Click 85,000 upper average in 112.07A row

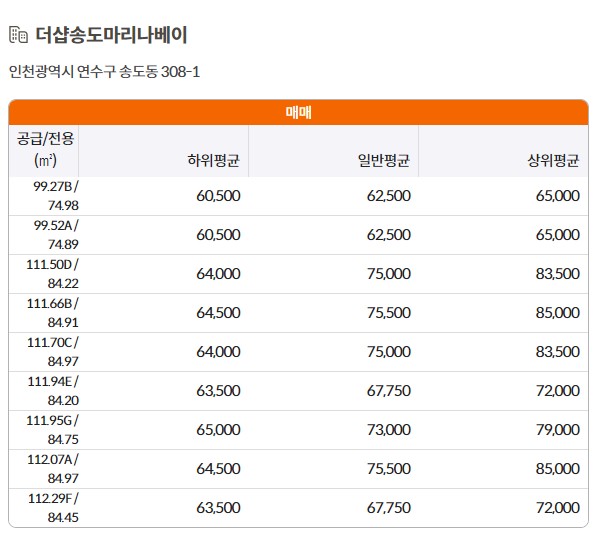(558, 469)
